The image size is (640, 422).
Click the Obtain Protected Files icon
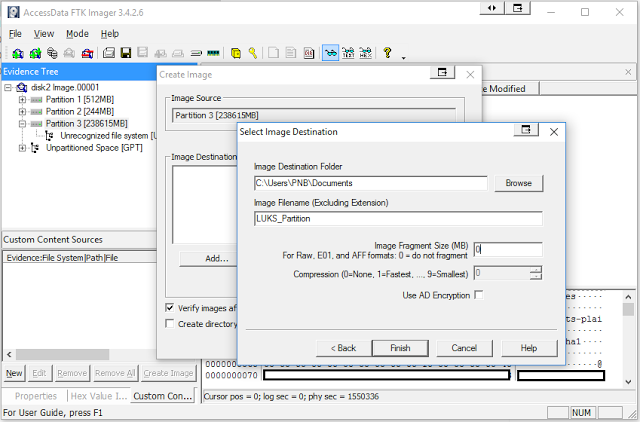point(236,53)
